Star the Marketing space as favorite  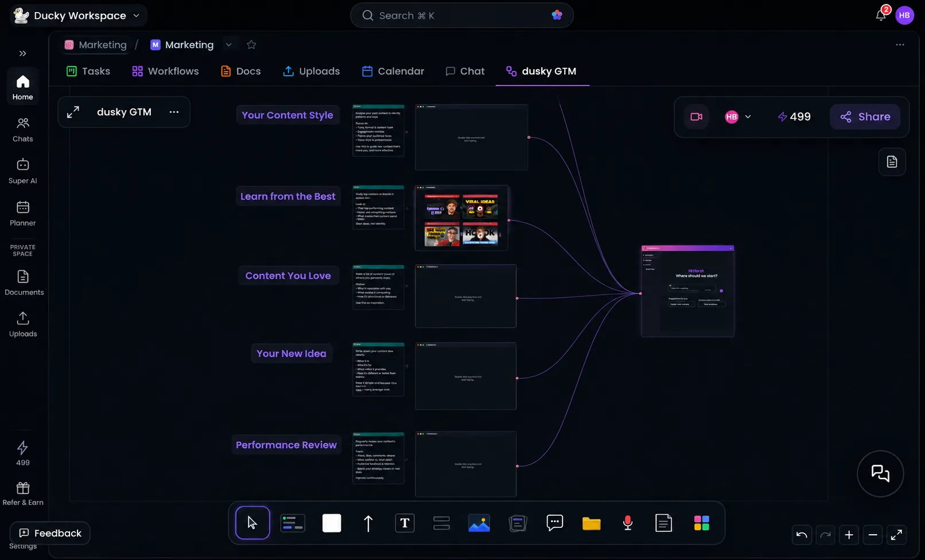251,45
